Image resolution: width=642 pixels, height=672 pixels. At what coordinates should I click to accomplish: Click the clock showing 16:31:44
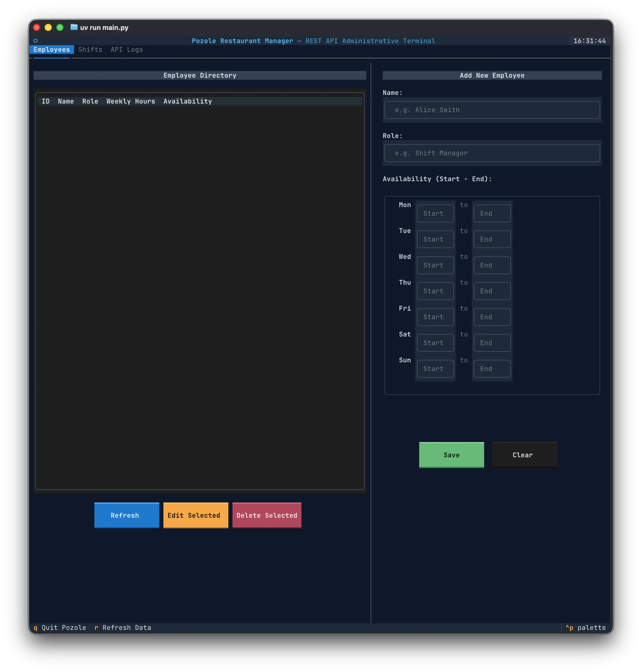pyautogui.click(x=589, y=41)
